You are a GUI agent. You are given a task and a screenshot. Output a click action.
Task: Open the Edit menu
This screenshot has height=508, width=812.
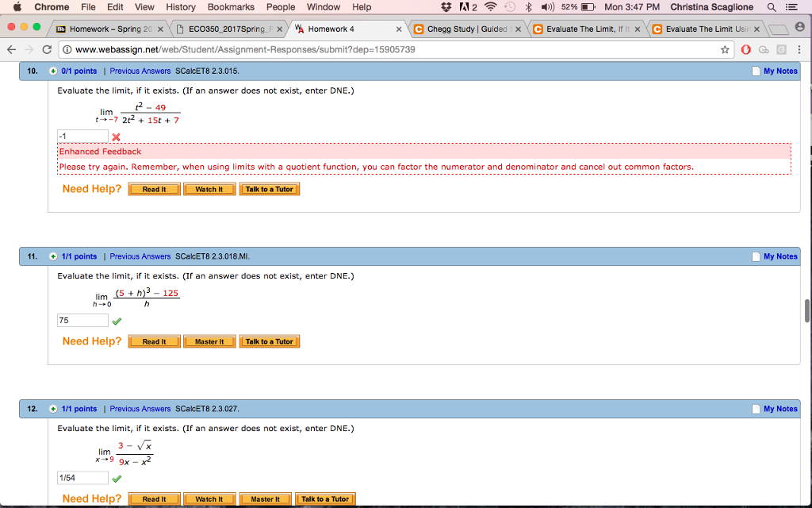[x=115, y=6]
